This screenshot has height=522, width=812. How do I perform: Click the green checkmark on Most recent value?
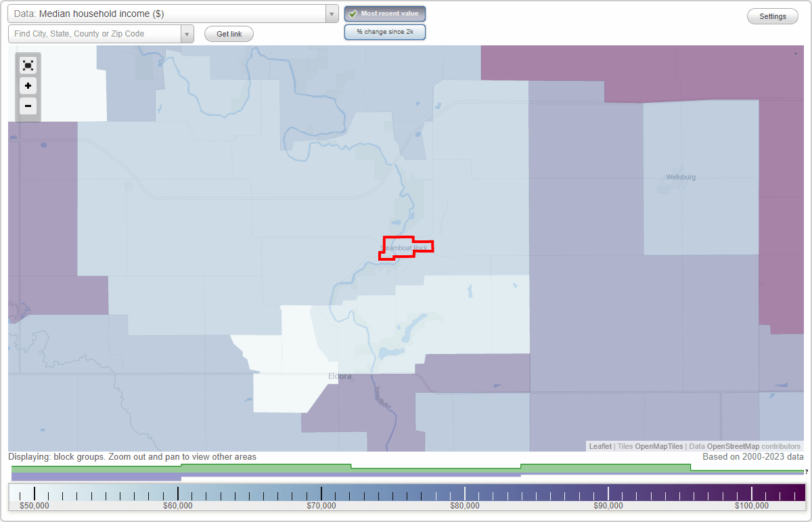point(353,13)
